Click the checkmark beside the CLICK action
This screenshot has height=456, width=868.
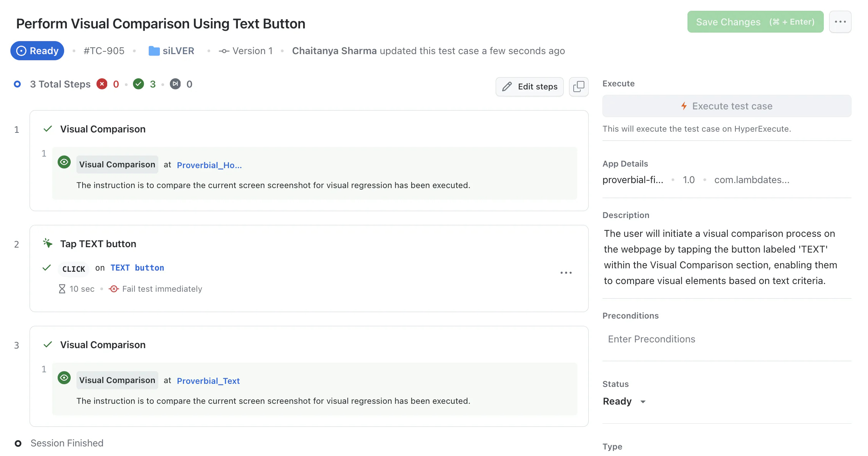(x=47, y=268)
